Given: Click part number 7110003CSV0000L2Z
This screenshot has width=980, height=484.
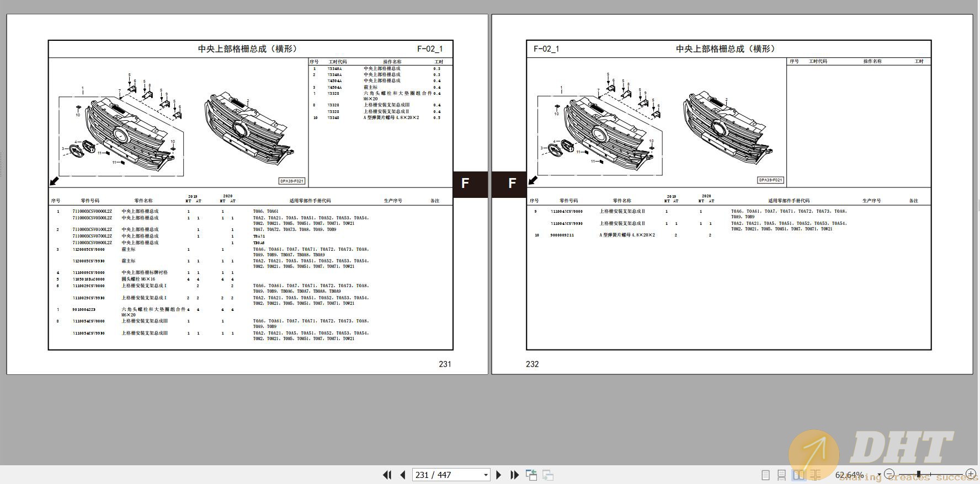Looking at the screenshot, I should coord(92,211).
